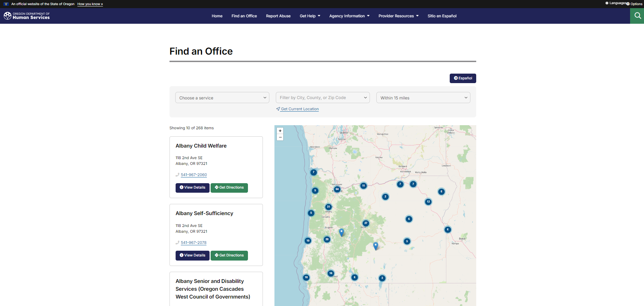Zoom in on the map with plus
The height and width of the screenshot is (306, 644).
pyautogui.click(x=280, y=131)
